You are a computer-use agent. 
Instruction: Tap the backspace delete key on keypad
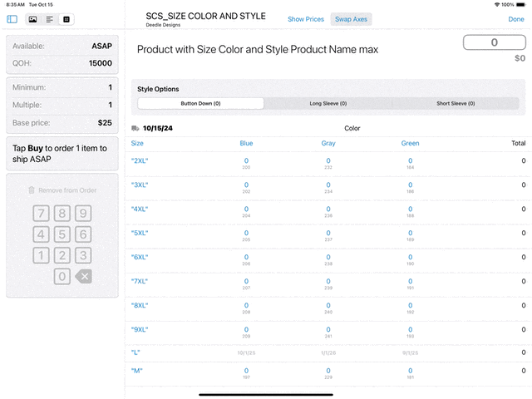pos(83,277)
